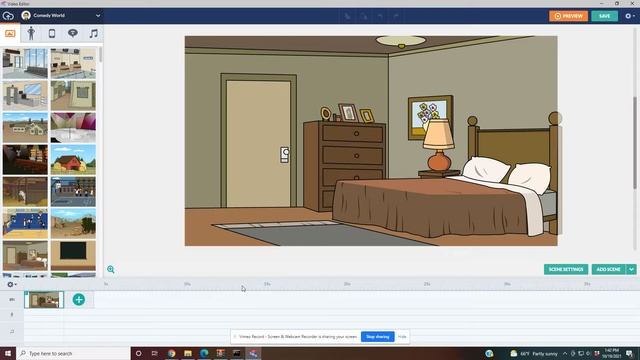The height and width of the screenshot is (360, 640).
Task: Show hidden system tray icons
Action: [565, 353]
